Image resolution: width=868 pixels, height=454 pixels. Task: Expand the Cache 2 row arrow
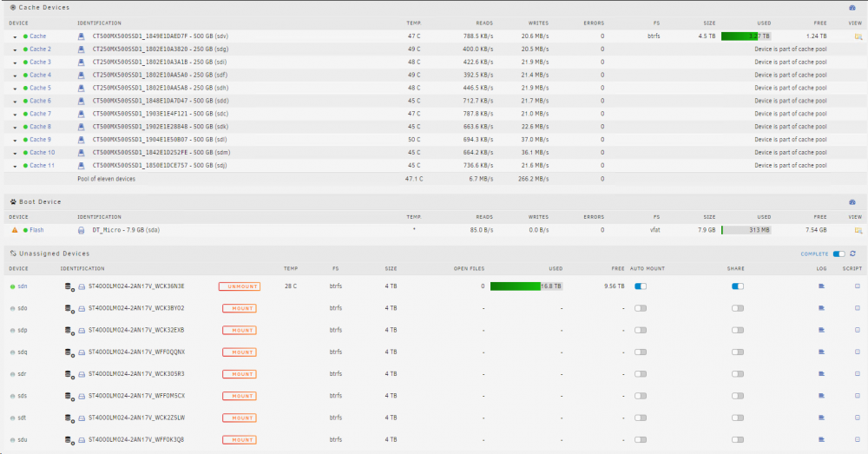(x=15, y=49)
